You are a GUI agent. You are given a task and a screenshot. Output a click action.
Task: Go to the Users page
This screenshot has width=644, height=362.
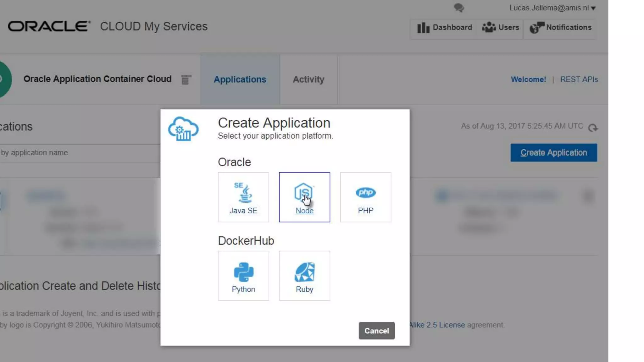(501, 28)
